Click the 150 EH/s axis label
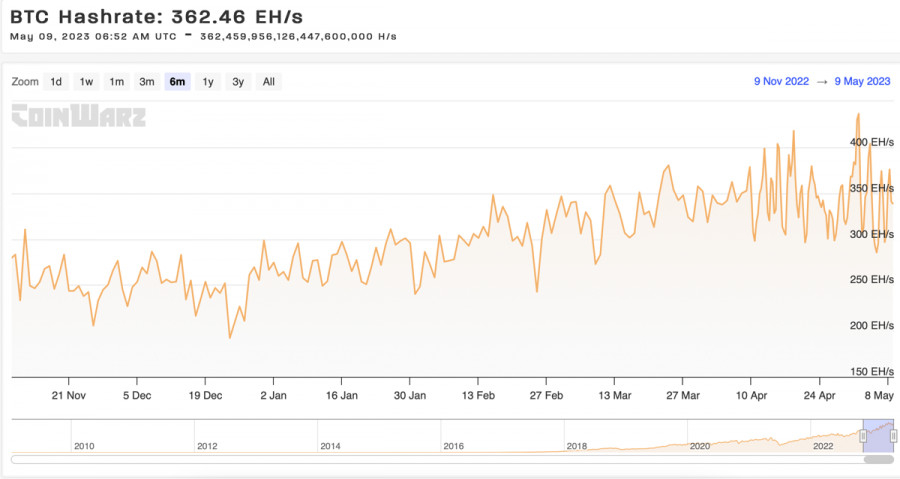This screenshot has height=479, width=900. [x=872, y=371]
